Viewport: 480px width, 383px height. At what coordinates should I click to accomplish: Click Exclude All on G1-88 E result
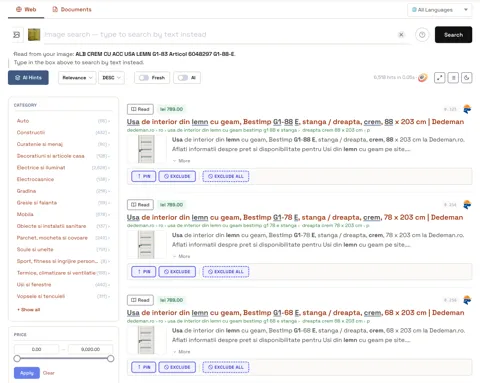pyautogui.click(x=226, y=176)
